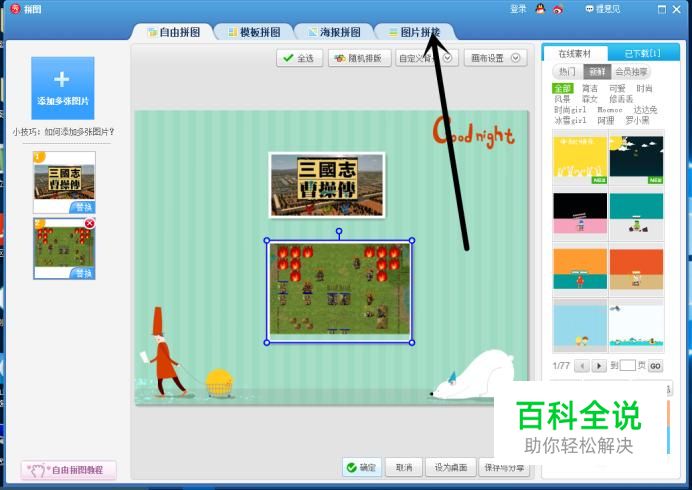The height and width of the screenshot is (490, 692).
Task: Open the 海报拼图 tab
Action: point(335,32)
